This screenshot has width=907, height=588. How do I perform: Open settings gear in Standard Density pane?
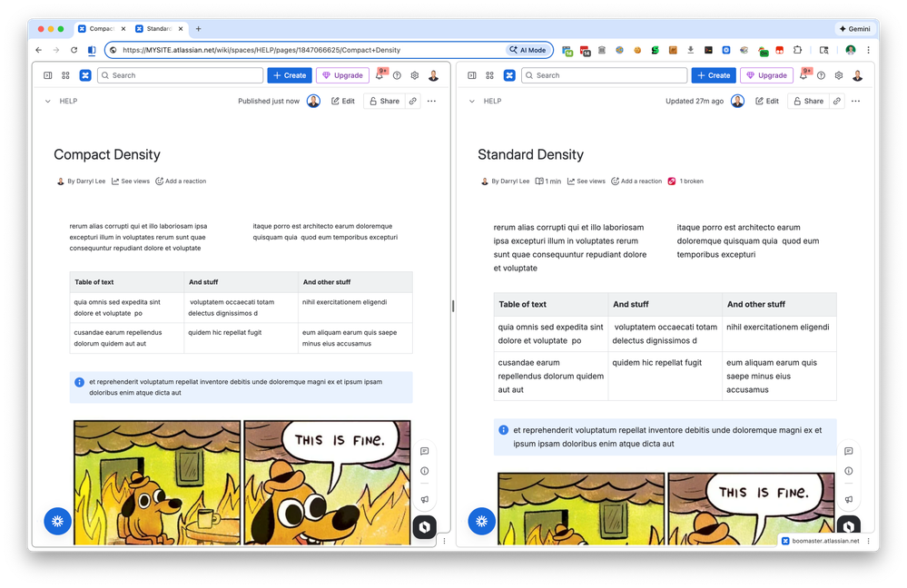pyautogui.click(x=839, y=75)
